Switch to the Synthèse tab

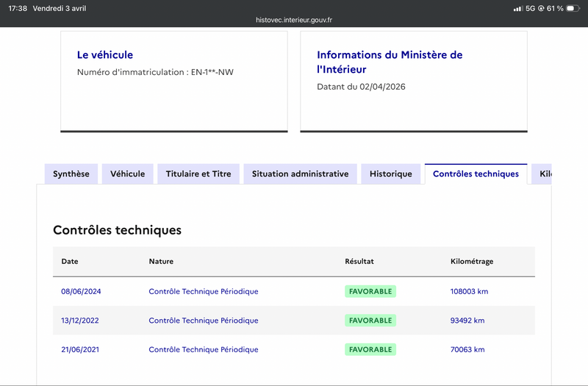[71, 174]
